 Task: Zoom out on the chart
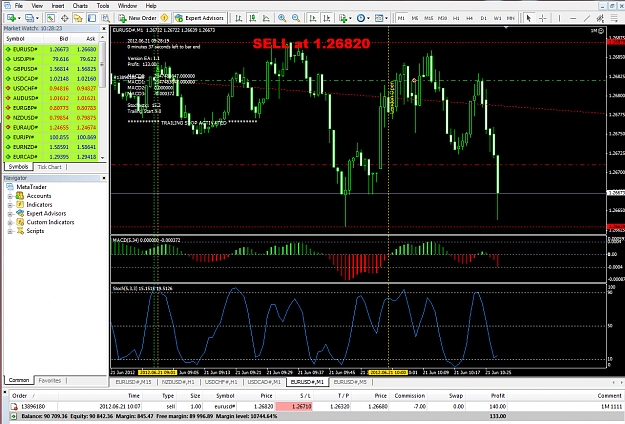[x=296, y=18]
